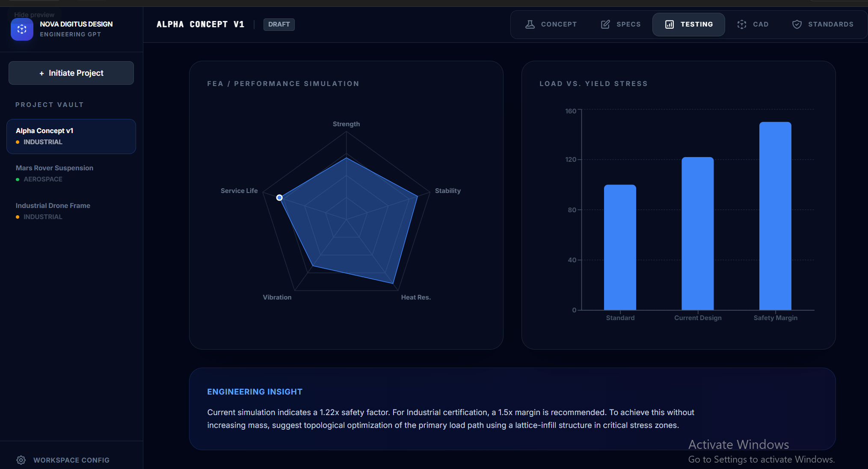Open the CAD tab
Image resolution: width=868 pixels, height=469 pixels.
(x=753, y=24)
